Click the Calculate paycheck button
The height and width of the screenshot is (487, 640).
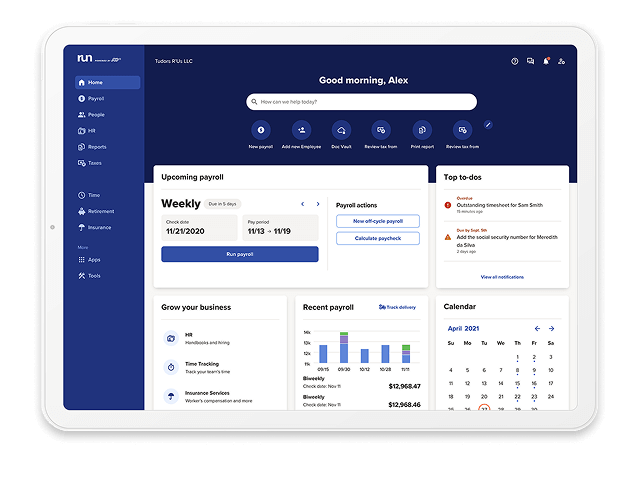click(378, 239)
